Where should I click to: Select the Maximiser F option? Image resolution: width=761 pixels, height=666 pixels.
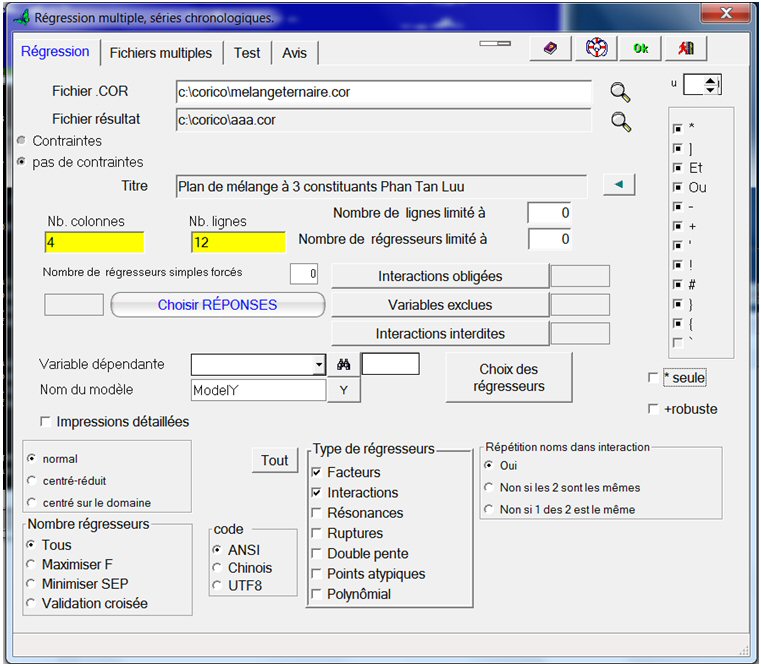[31, 565]
